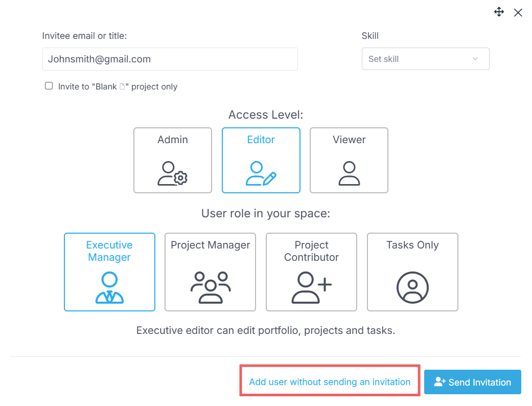Click the Send Invitation button
This screenshot has width=532, height=406.
pos(472,382)
